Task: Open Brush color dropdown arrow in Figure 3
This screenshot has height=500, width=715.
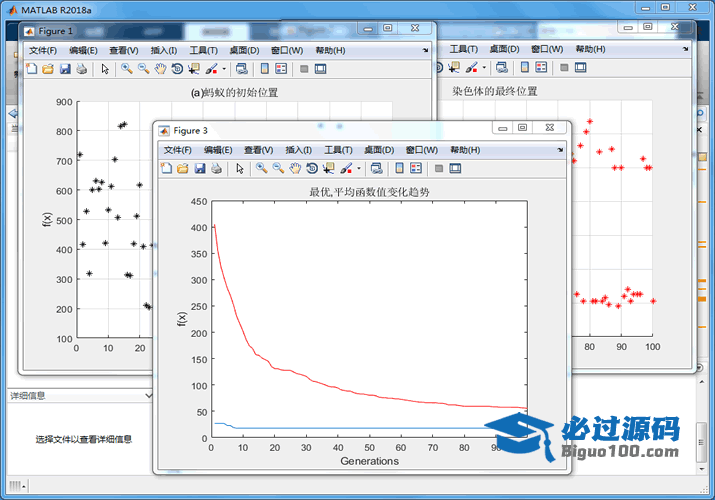Action: (359, 170)
